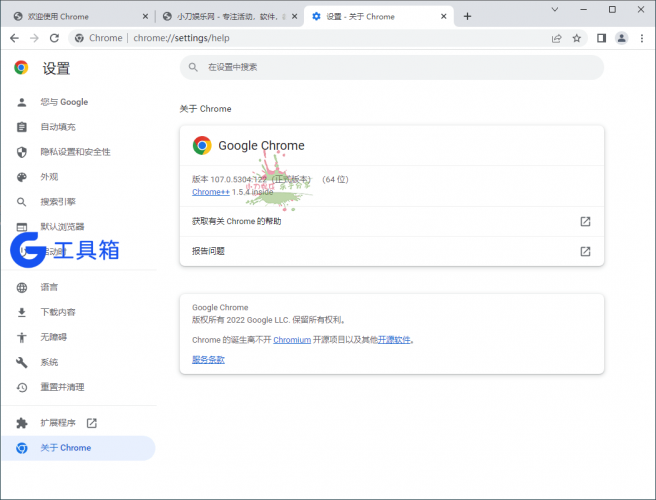This screenshot has width=656, height=500.
Task: Click 版权所有 2022 Google LLC text
Action: [x=269, y=320]
